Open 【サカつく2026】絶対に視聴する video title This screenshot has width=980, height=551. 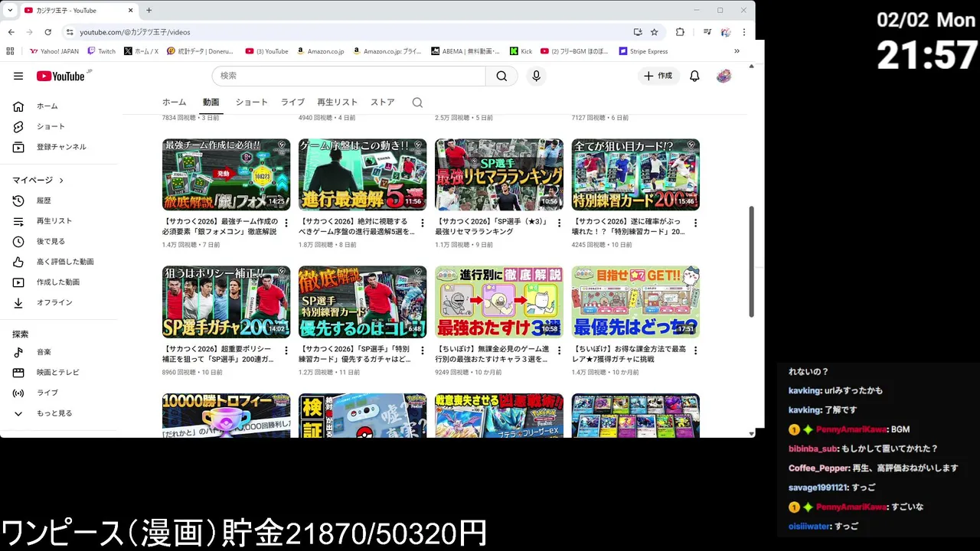coord(356,227)
